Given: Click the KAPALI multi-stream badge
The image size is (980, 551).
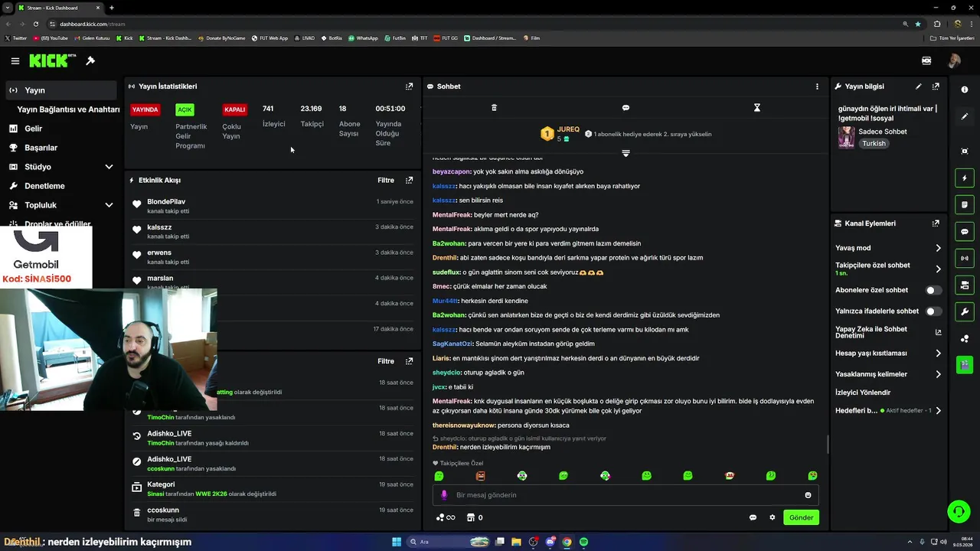Looking at the screenshot, I should click(234, 109).
